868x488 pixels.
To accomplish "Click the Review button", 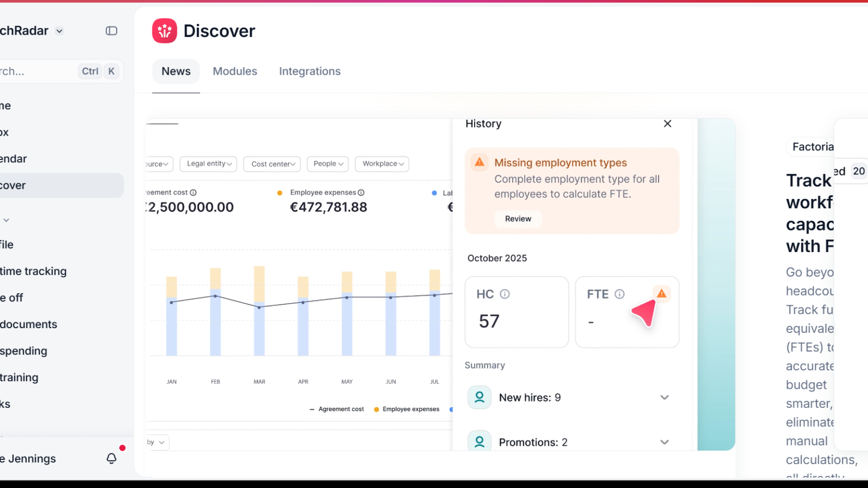I will [518, 219].
